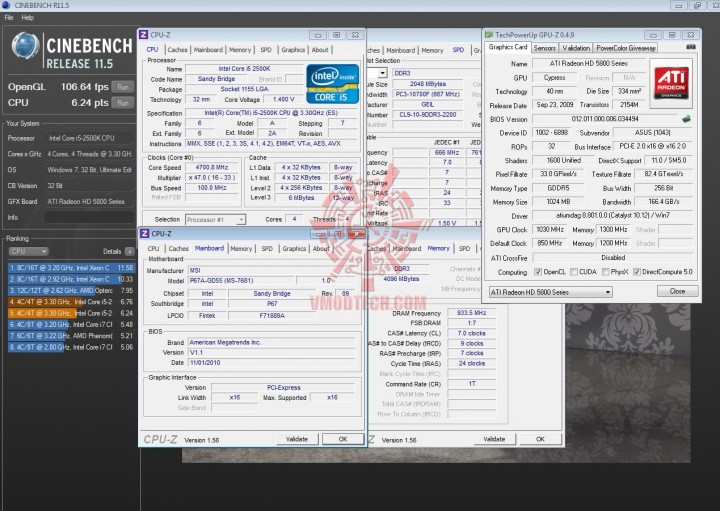Switch to Caches tab in top CPU-Z window

(177, 50)
